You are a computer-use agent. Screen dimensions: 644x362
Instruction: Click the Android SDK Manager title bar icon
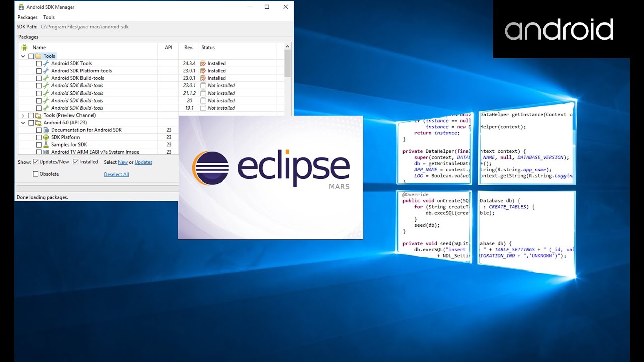[x=21, y=7]
